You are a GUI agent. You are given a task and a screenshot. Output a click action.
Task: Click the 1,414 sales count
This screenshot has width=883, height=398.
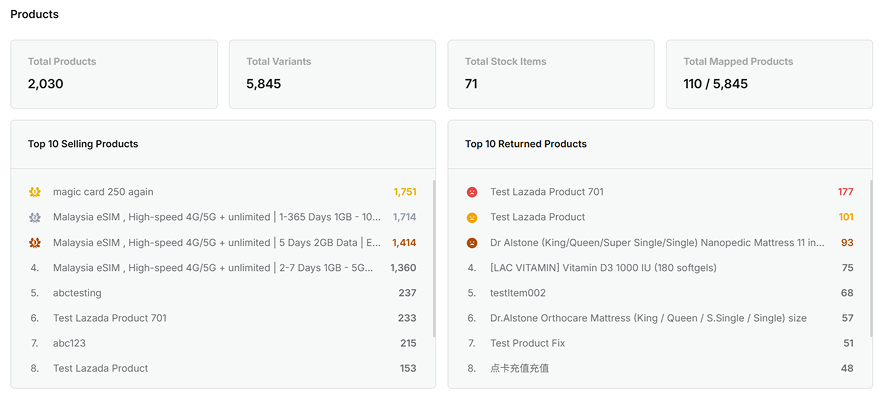[x=405, y=243]
